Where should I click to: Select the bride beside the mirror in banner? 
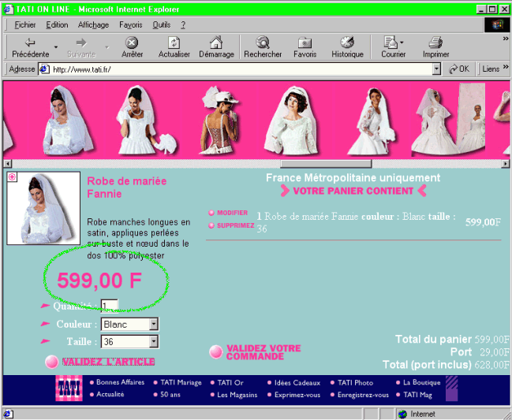point(447,119)
